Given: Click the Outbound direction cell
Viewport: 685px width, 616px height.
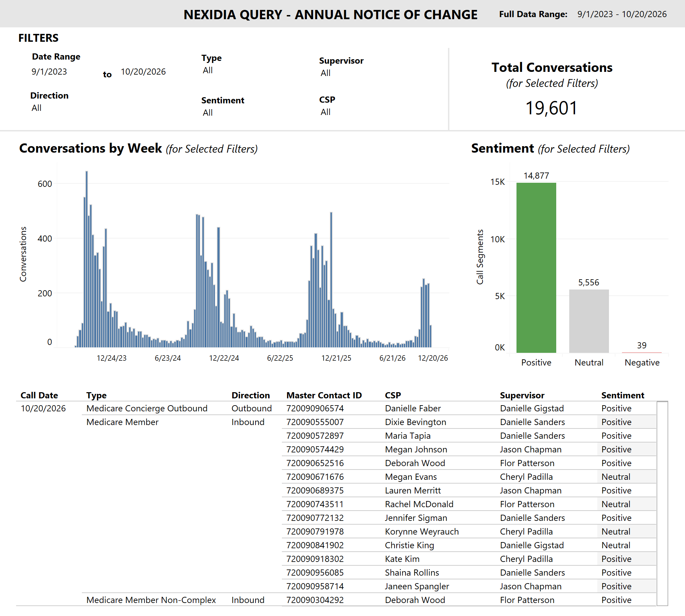Looking at the screenshot, I should point(251,408).
